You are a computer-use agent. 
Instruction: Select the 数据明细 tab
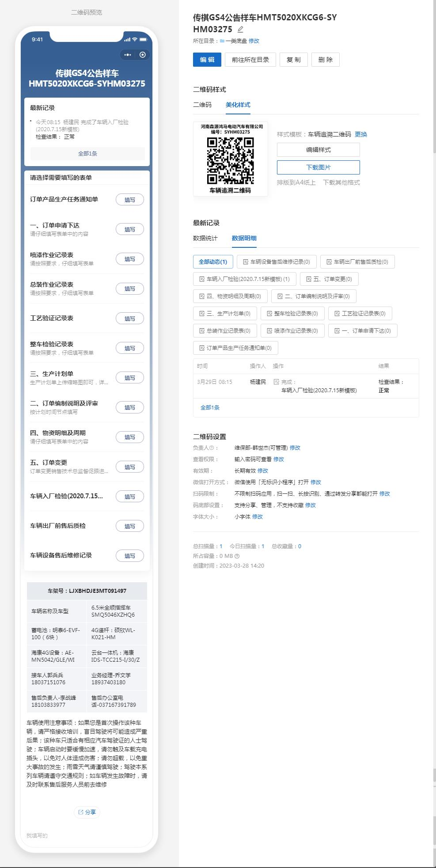244,238
